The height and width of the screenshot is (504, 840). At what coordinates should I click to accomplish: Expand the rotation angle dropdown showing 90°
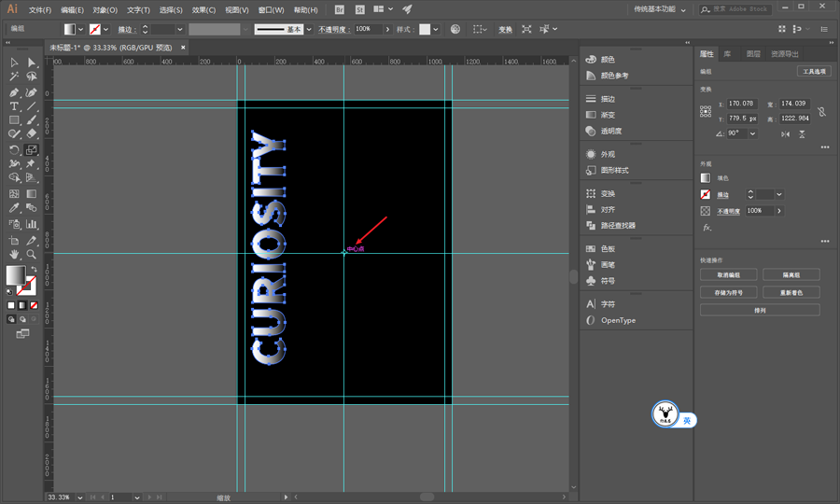click(x=752, y=133)
